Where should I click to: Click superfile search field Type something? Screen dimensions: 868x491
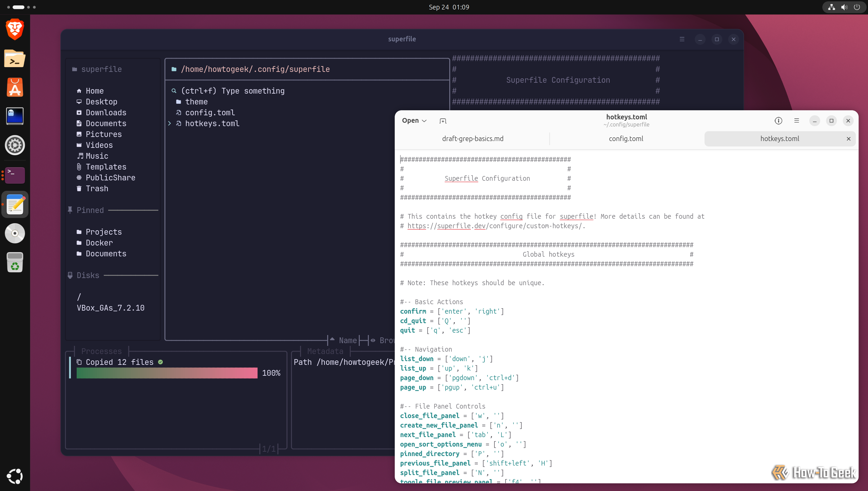pyautogui.click(x=233, y=91)
